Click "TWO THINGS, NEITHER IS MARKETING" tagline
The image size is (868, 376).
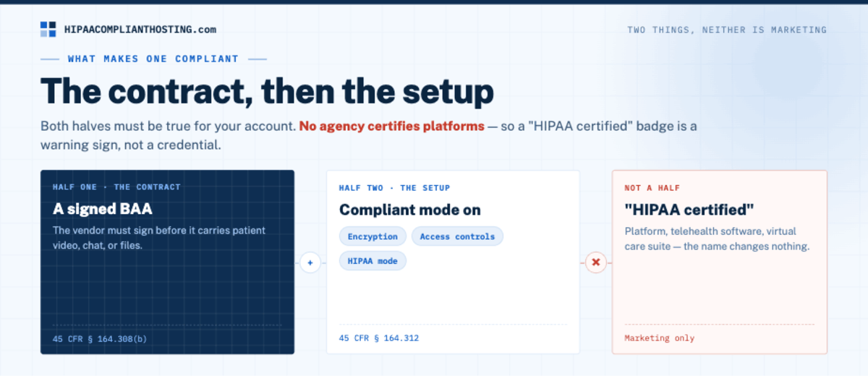727,30
